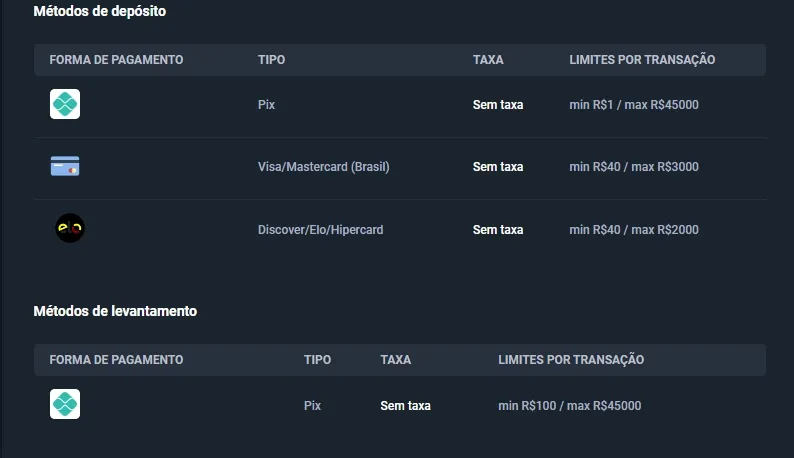Click 'Sem taxa' in the Visa/Mastercard row
The height and width of the screenshot is (458, 794).
click(498, 167)
